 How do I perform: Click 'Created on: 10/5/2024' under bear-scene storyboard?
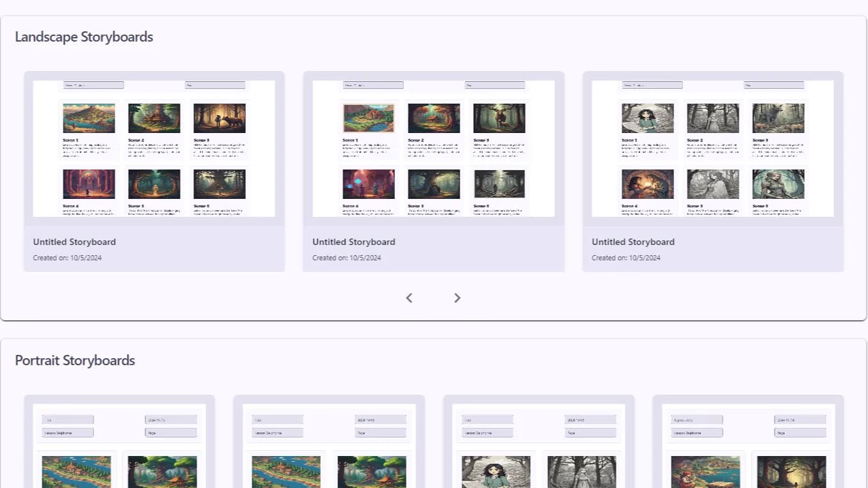(67, 258)
